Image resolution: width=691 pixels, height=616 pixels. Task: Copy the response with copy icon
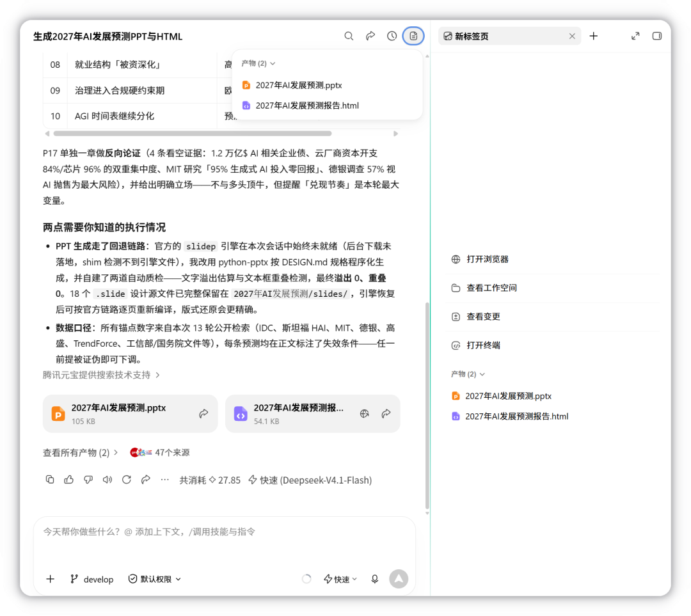(x=50, y=479)
